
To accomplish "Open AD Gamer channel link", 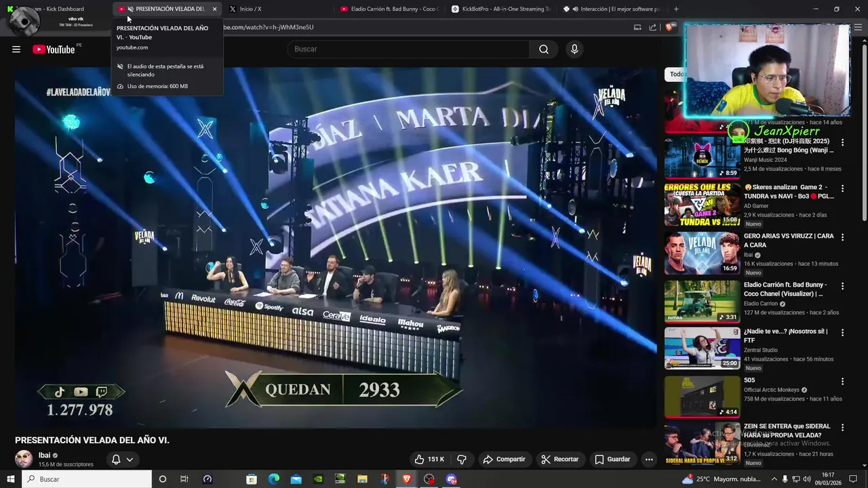I will pos(756,205).
